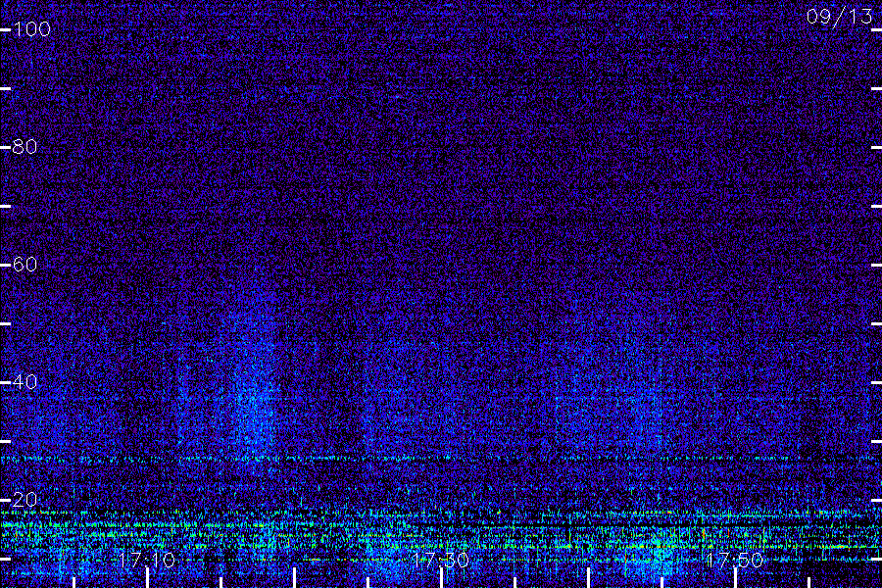
Task: Click the 40 frequency axis label
Action: (25, 382)
